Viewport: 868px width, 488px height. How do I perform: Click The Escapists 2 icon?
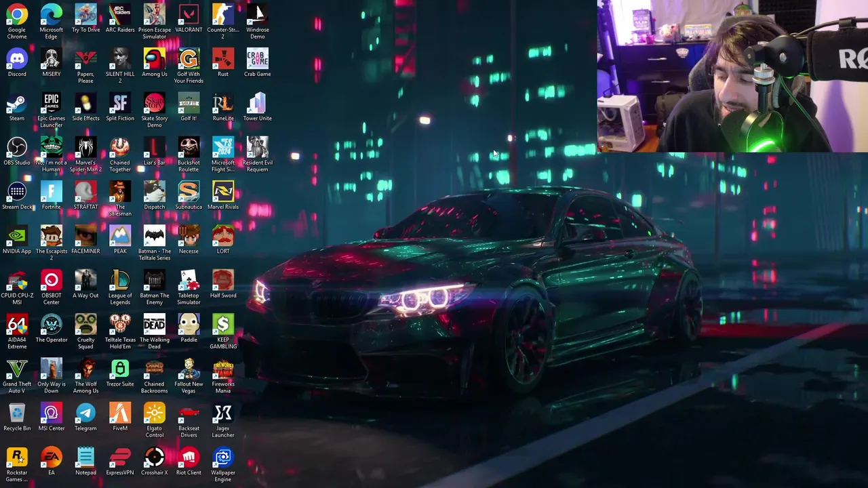pos(52,236)
